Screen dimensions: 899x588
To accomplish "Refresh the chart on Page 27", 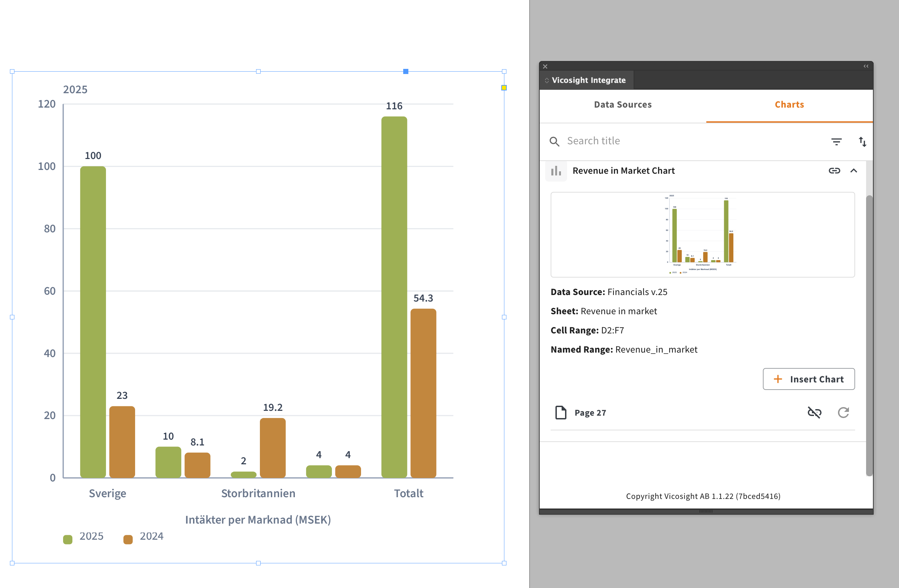I will pyautogui.click(x=843, y=412).
